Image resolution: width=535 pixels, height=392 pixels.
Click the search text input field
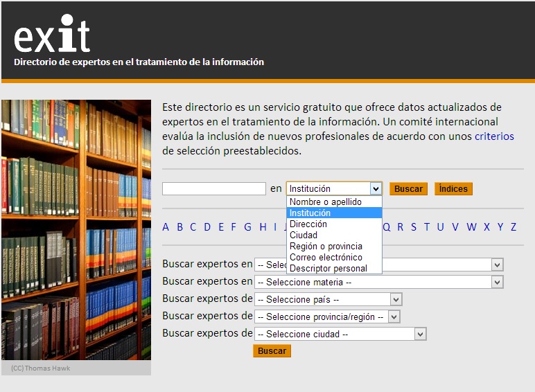point(214,189)
